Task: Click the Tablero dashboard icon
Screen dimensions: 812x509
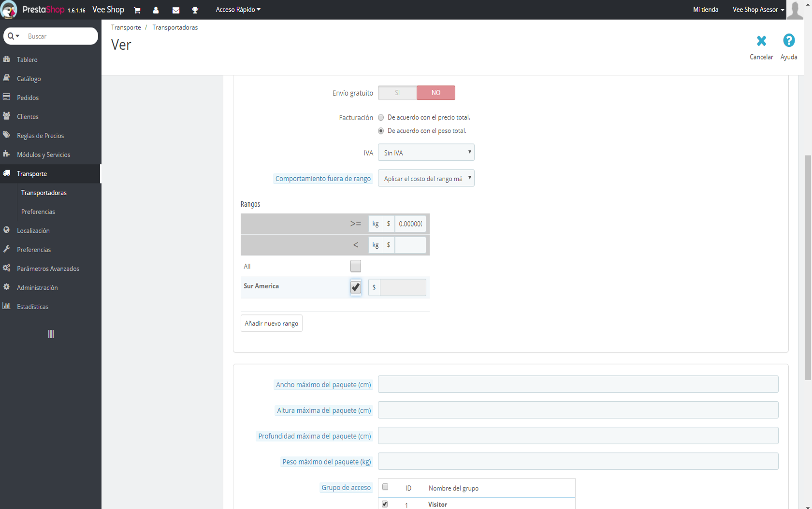Action: [x=7, y=59]
